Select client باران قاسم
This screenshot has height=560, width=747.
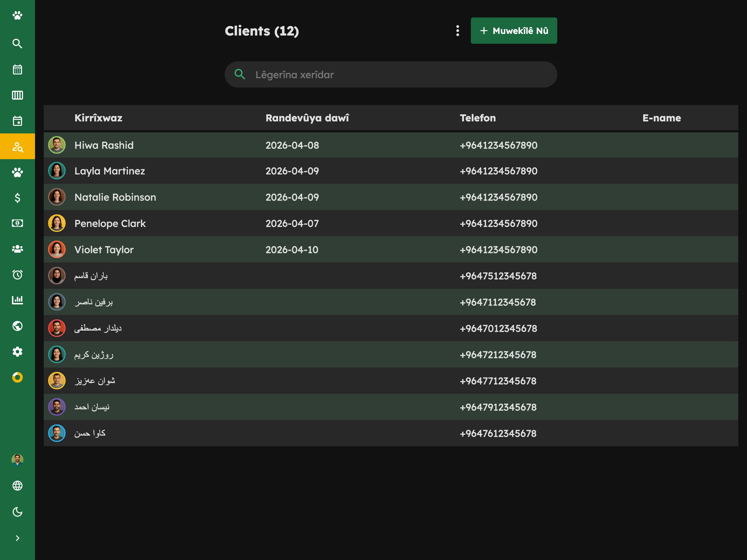[391, 276]
